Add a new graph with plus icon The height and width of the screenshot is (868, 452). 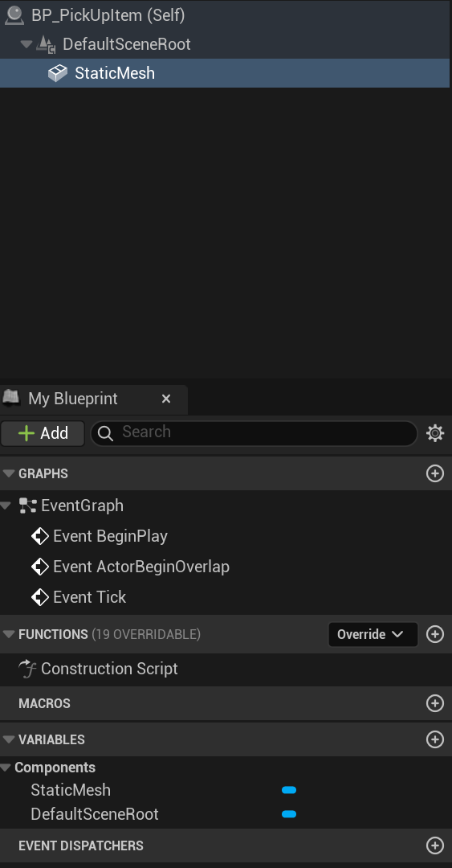[435, 473]
